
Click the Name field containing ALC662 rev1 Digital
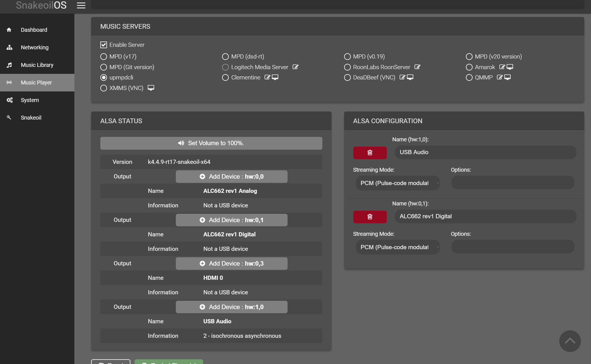[485, 217]
